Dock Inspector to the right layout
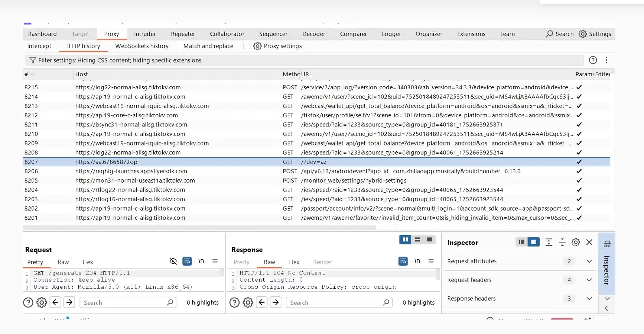Viewport: 644px width, 334px height. (534, 242)
